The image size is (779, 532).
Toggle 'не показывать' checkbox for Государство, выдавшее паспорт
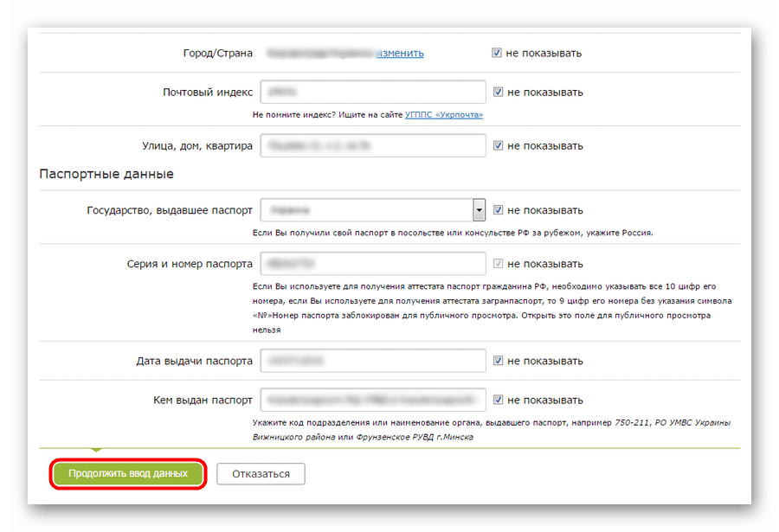[x=498, y=210]
